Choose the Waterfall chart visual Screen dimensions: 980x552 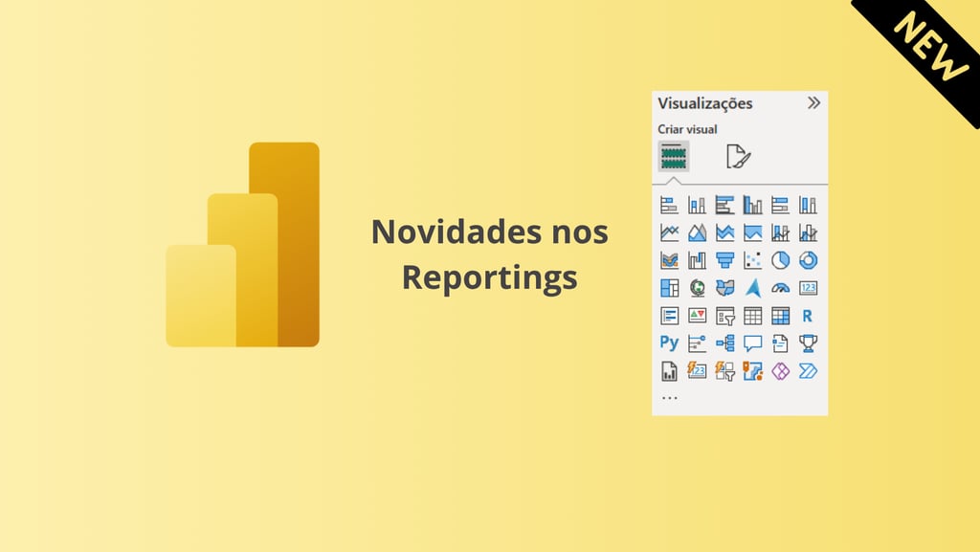pyautogui.click(x=697, y=260)
